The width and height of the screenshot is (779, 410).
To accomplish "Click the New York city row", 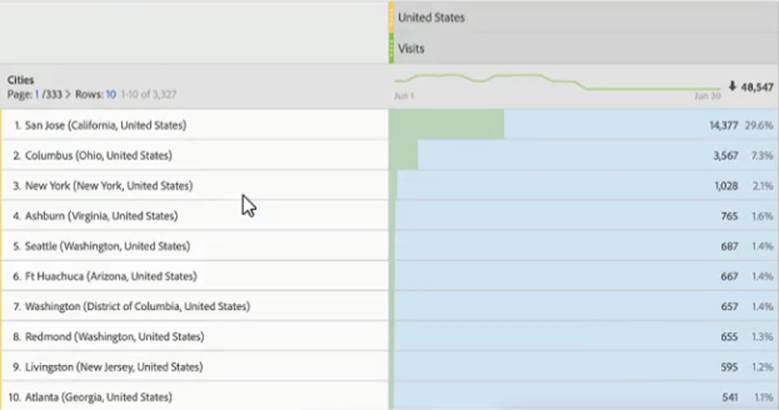I will [103, 186].
